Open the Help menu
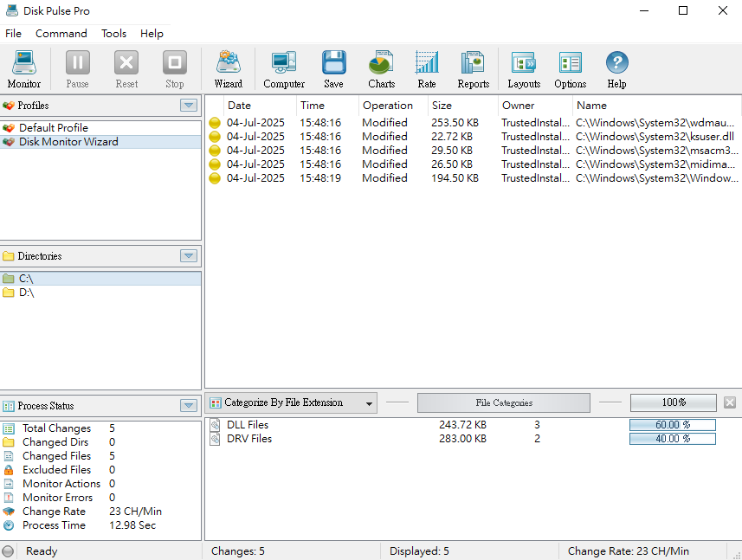The image size is (742, 560). tap(152, 34)
